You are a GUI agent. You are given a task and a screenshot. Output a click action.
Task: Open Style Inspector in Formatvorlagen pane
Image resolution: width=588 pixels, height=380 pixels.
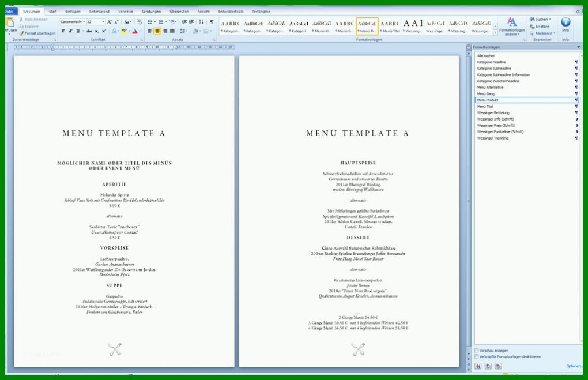click(x=488, y=366)
